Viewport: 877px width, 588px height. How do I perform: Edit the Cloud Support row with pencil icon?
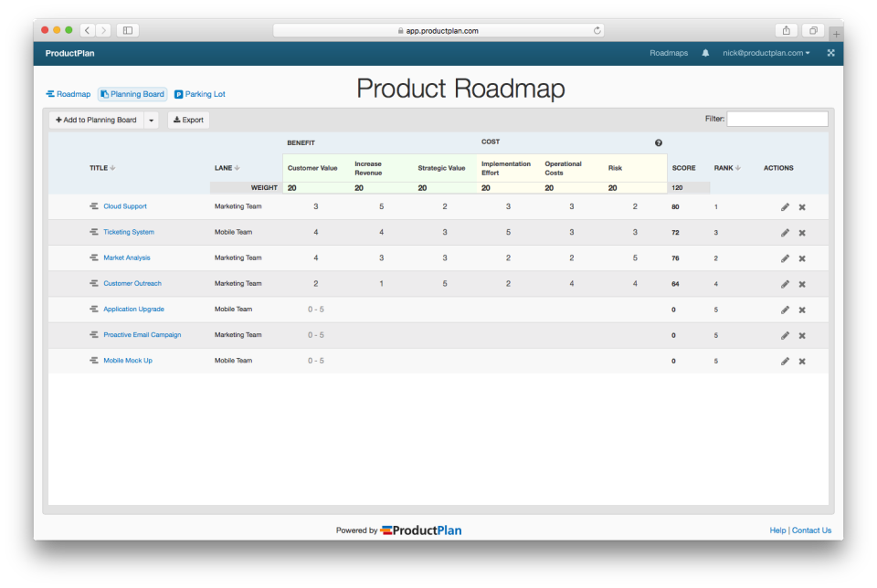tap(785, 207)
